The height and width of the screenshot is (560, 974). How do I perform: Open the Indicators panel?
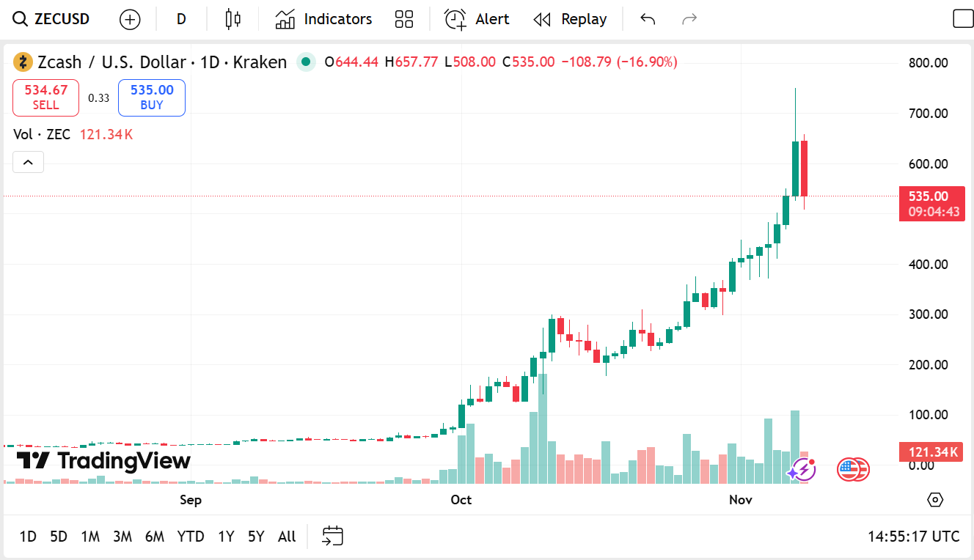tap(323, 19)
